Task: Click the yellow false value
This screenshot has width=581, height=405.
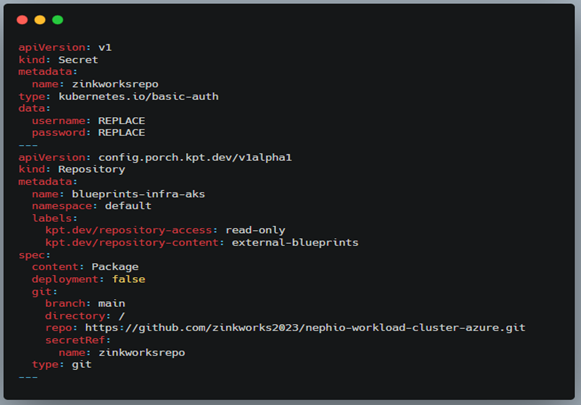Action: (x=129, y=279)
